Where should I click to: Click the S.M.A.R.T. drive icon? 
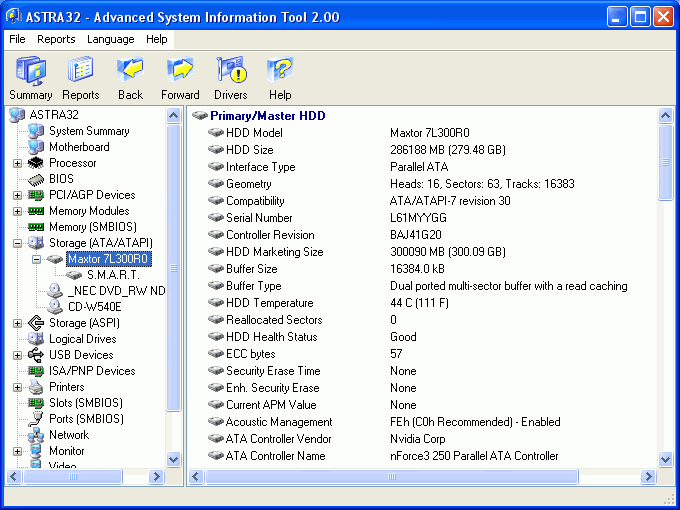pyautogui.click(x=74, y=275)
